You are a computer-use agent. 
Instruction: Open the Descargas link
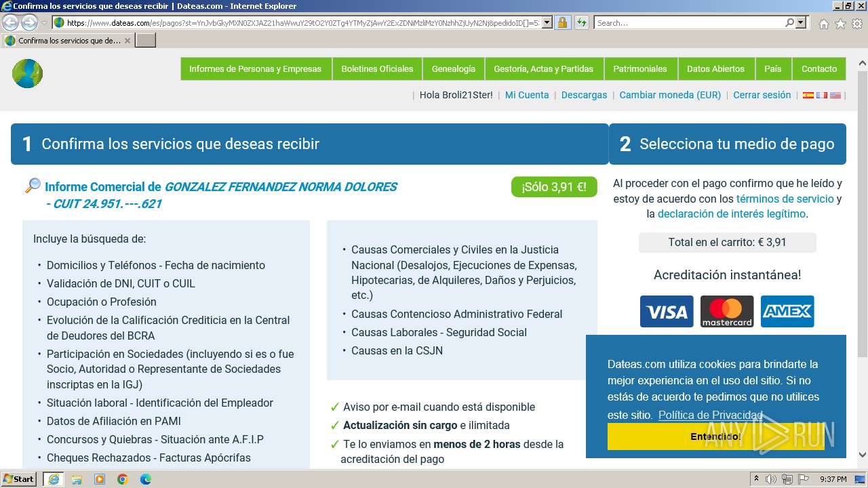click(x=584, y=95)
